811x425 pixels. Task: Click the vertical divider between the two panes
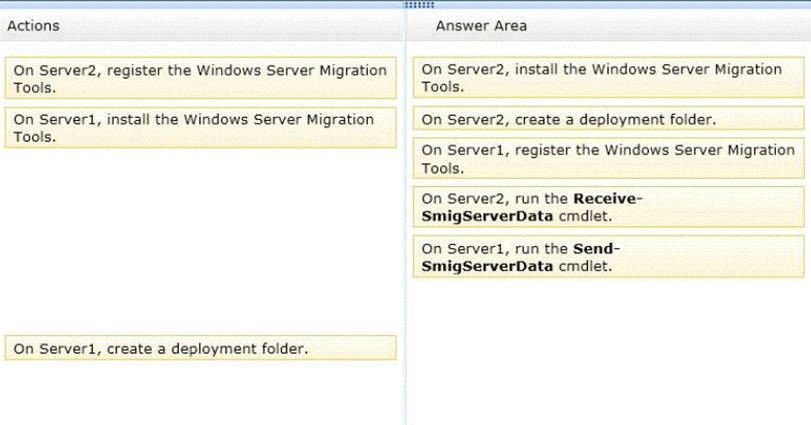pyautogui.click(x=405, y=220)
